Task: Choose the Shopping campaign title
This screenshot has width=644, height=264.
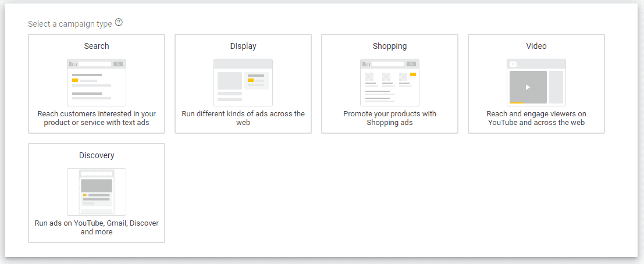Action: (390, 46)
